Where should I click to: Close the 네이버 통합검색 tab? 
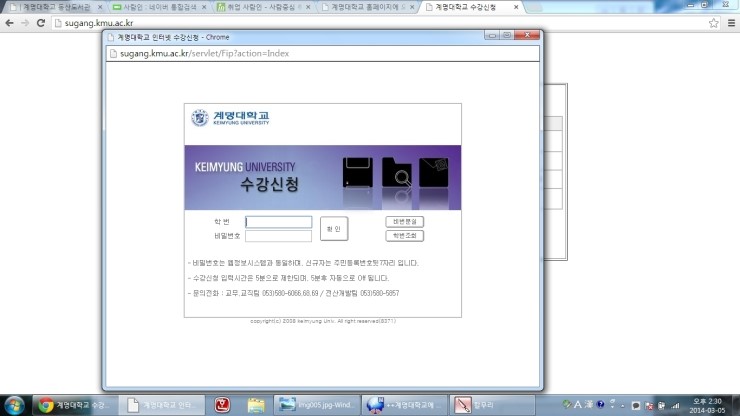(204, 7)
